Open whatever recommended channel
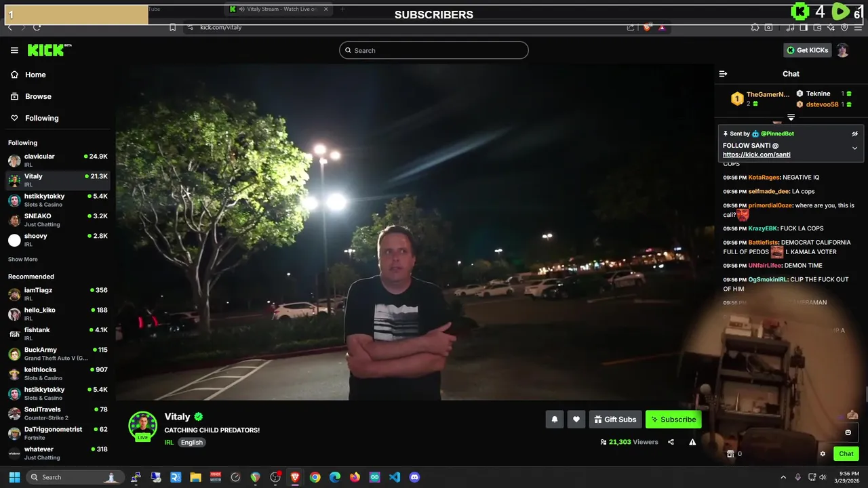The width and height of the screenshot is (868, 488). point(58,453)
